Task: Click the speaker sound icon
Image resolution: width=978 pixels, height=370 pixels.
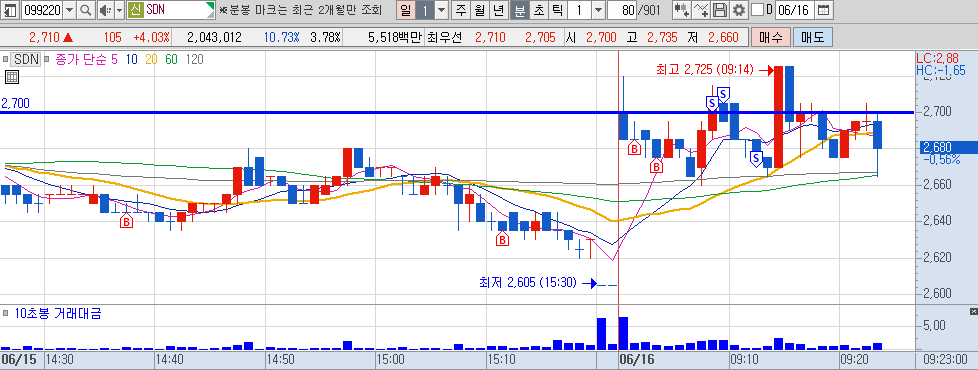Action: coord(105,10)
